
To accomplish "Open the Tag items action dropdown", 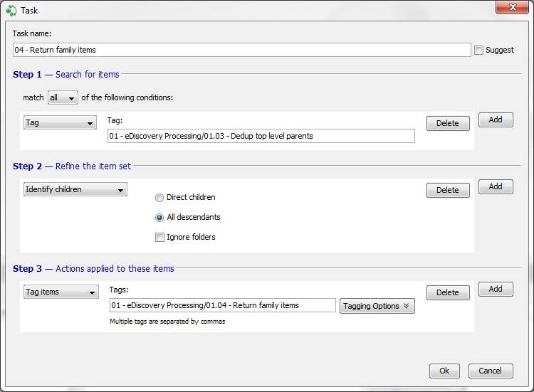I will (x=61, y=292).
